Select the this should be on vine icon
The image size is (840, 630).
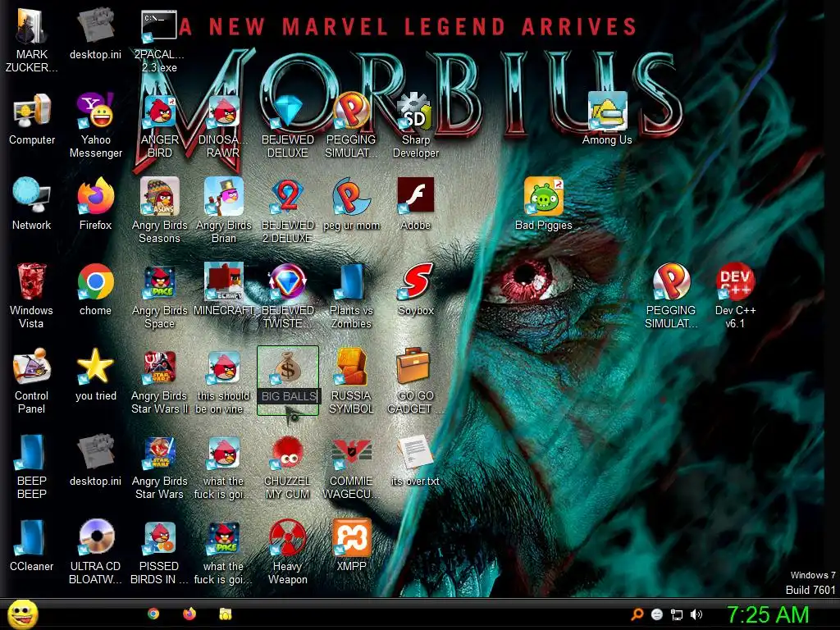[223, 367]
